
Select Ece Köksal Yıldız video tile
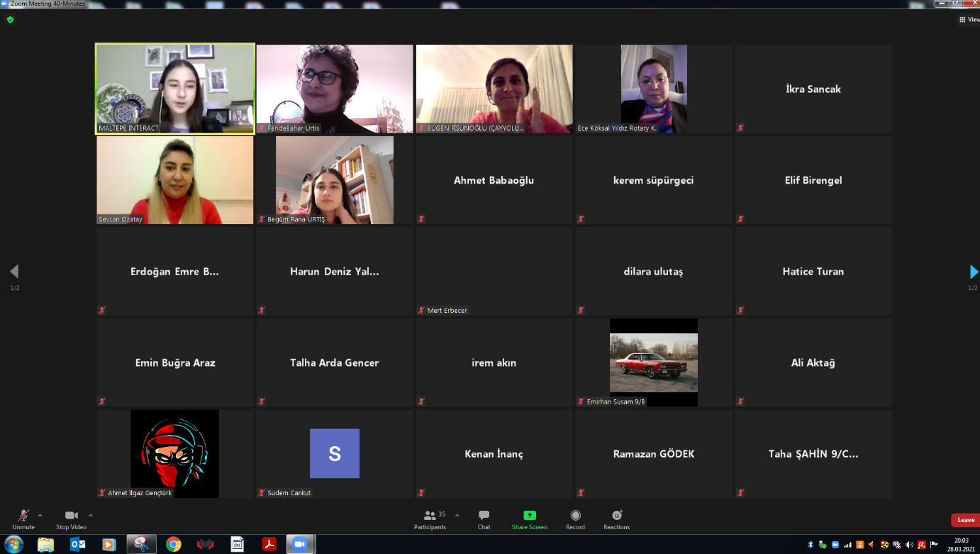coord(654,89)
